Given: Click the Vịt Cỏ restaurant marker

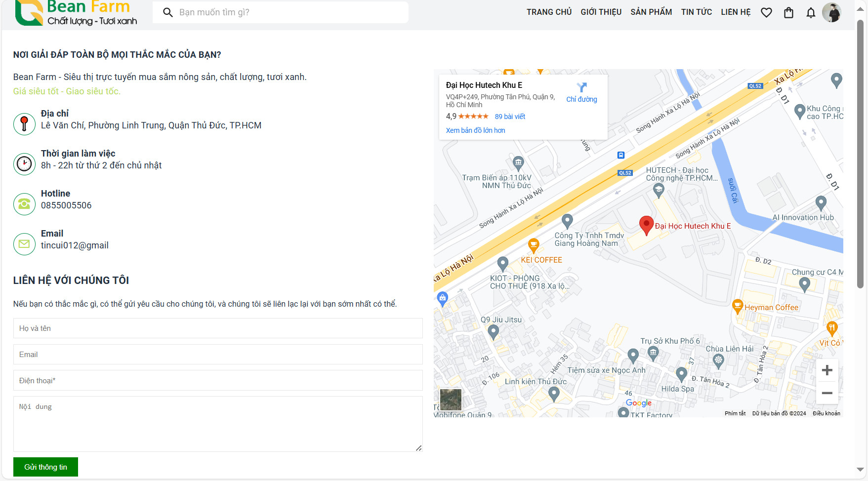Looking at the screenshot, I should pyautogui.click(x=832, y=328).
